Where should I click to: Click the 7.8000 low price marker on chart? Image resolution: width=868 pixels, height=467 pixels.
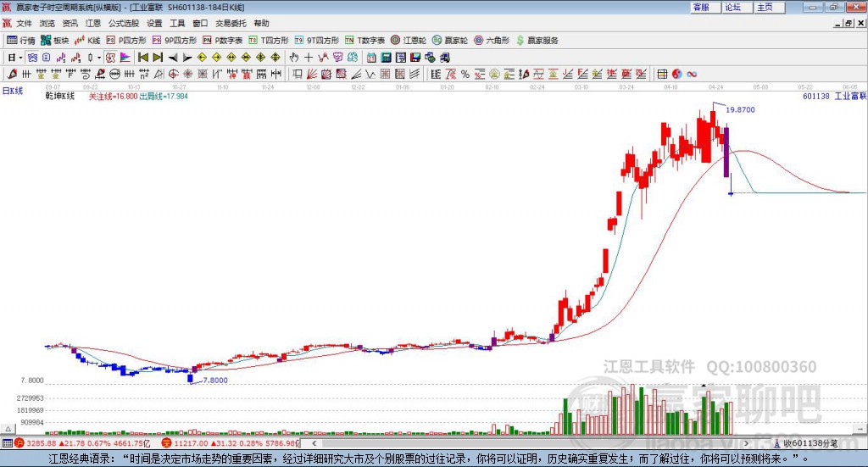click(x=215, y=381)
